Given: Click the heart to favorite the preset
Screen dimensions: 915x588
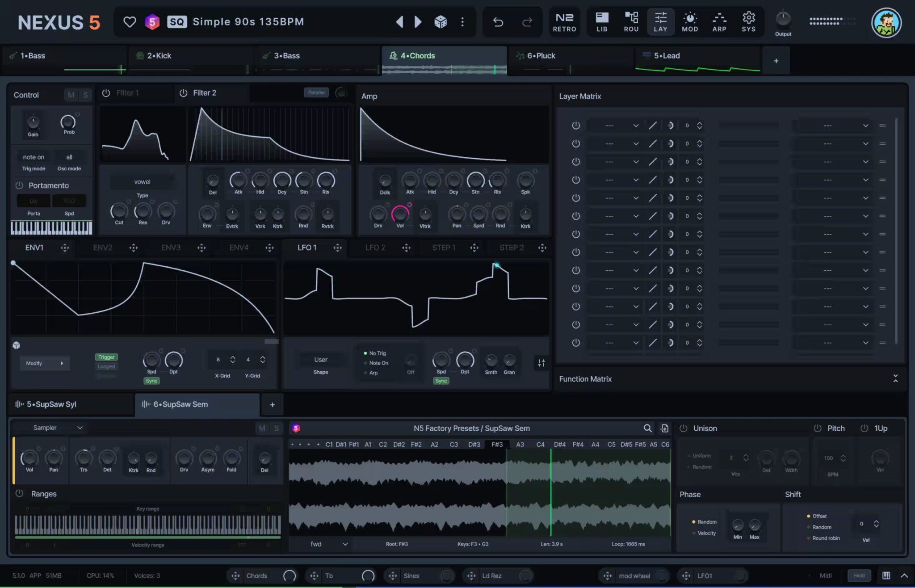Looking at the screenshot, I should (x=129, y=21).
